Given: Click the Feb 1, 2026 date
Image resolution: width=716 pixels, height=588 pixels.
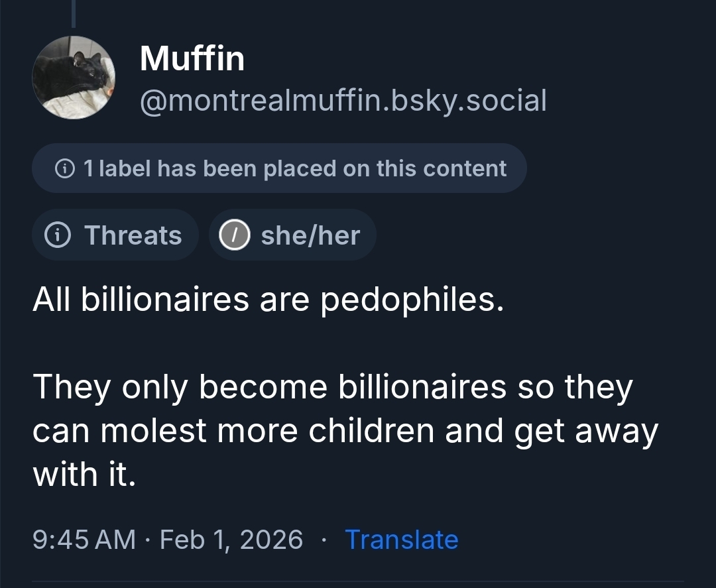Looking at the screenshot, I should (x=231, y=540).
